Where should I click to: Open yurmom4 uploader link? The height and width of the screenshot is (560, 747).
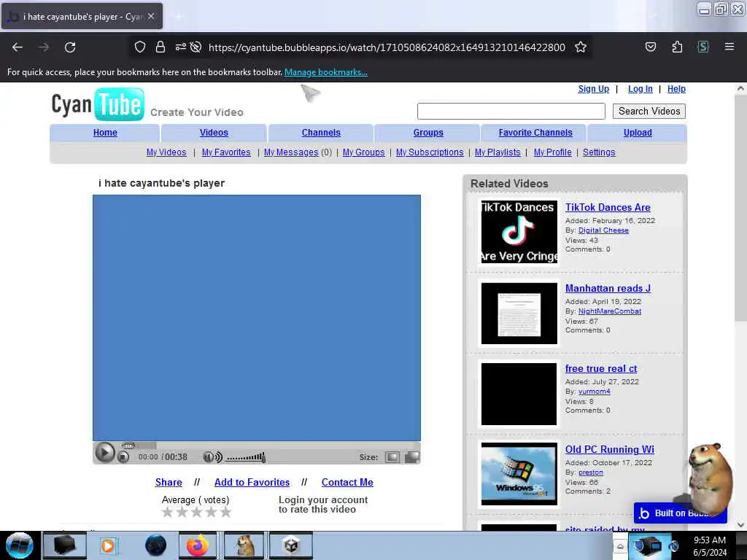[594, 392]
